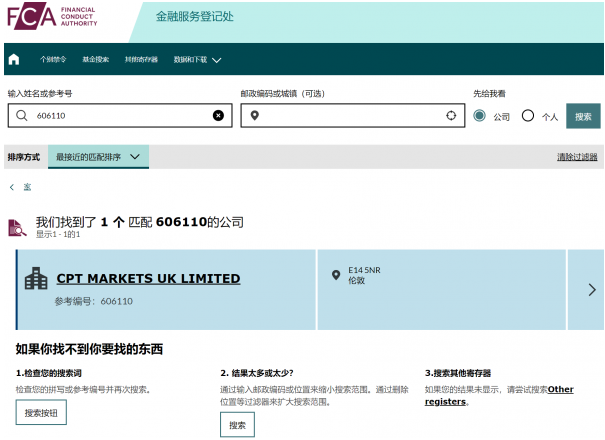This screenshot has height=440, width=605.
Task: Use current location crosshair icon
Action: coord(451,116)
